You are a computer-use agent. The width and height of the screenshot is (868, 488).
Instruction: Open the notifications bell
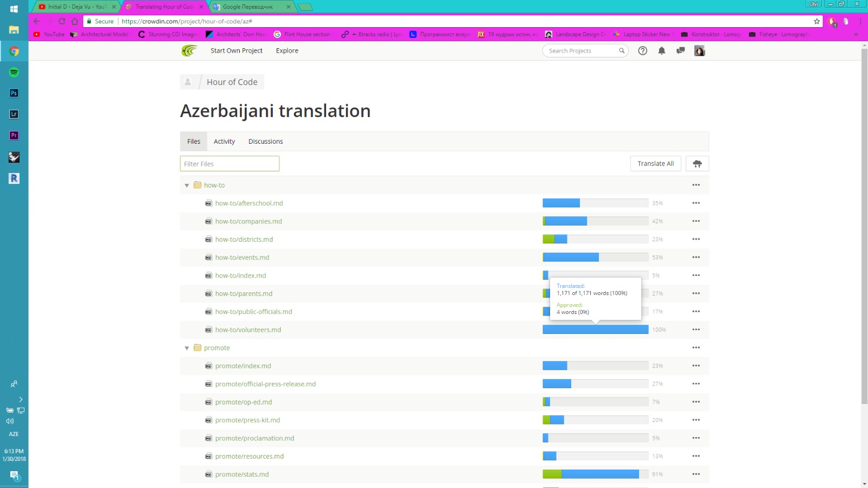[662, 50]
